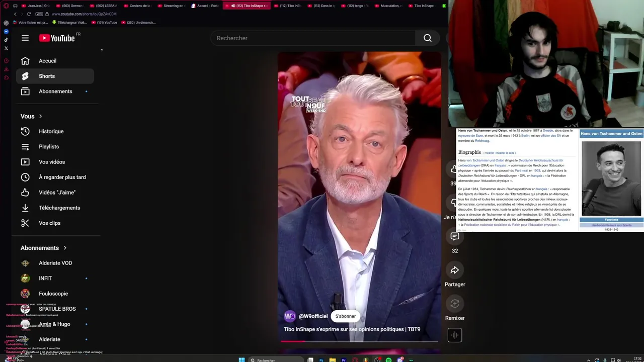Viewport: 644px width, 362px height.
Task: Click the Vos clips scissors icon
Action: click(25, 223)
